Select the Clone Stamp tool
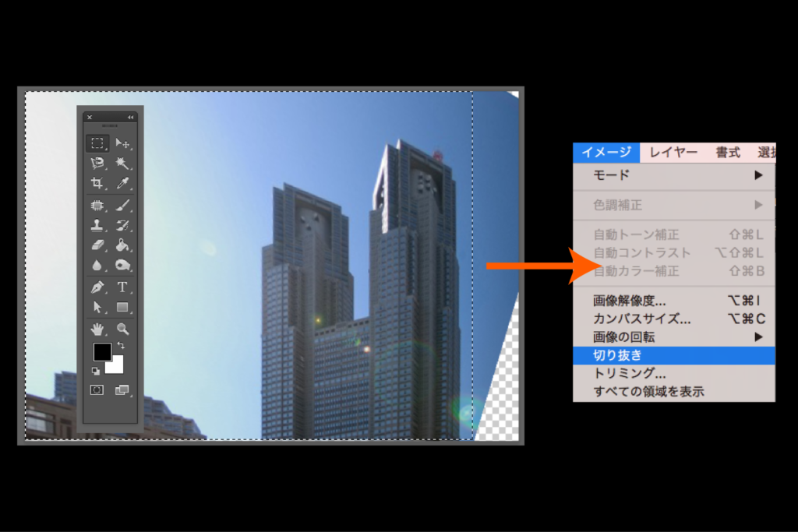 tap(97, 225)
